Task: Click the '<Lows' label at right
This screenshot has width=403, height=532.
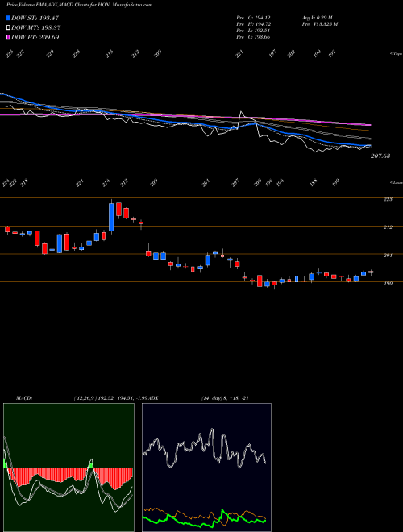Action: coord(396,182)
